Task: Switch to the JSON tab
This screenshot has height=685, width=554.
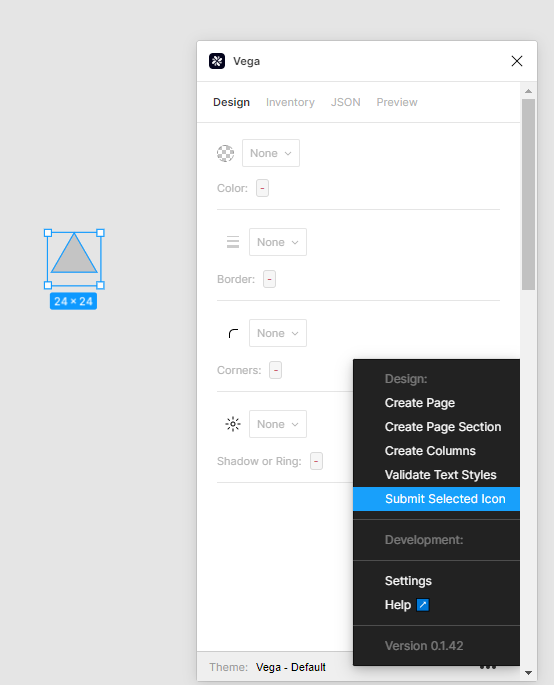Action: point(346,102)
